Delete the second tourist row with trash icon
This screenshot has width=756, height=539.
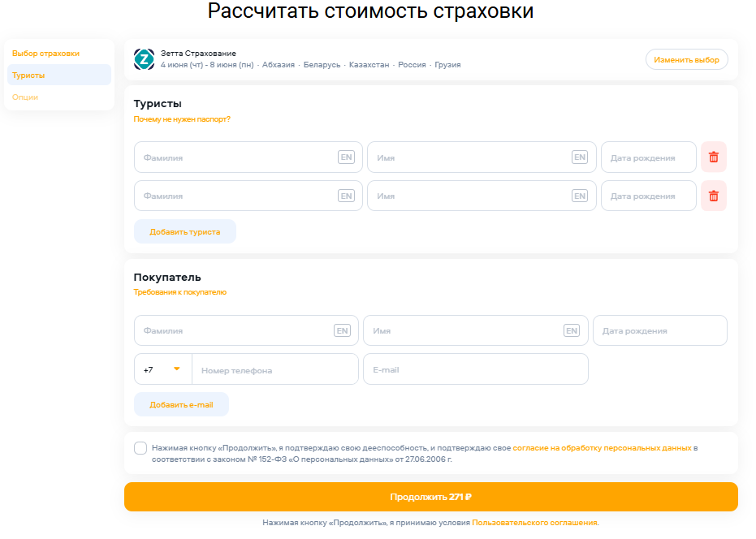click(713, 196)
